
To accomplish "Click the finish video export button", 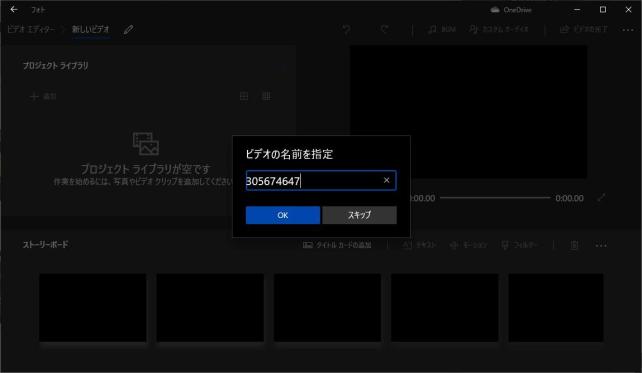I will [x=584, y=29].
